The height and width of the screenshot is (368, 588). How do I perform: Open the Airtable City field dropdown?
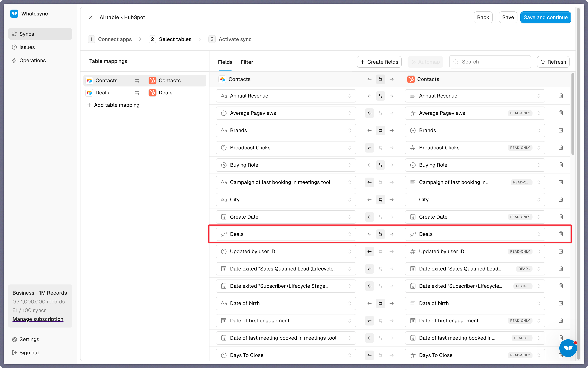click(286, 200)
